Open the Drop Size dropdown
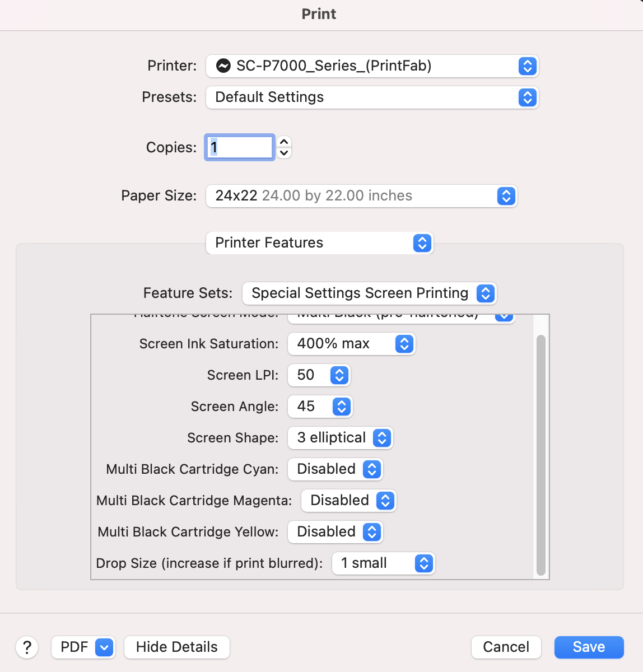The height and width of the screenshot is (672, 643). click(384, 563)
